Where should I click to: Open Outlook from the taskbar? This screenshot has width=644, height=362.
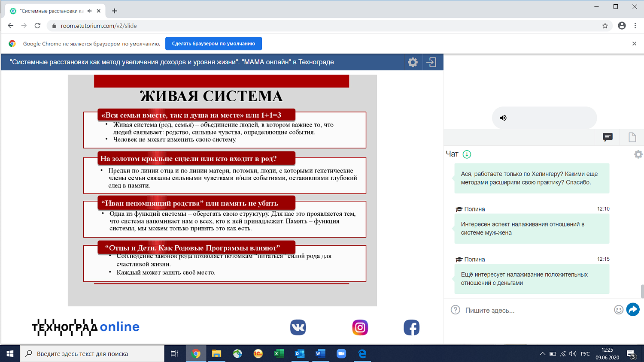pos(300,354)
